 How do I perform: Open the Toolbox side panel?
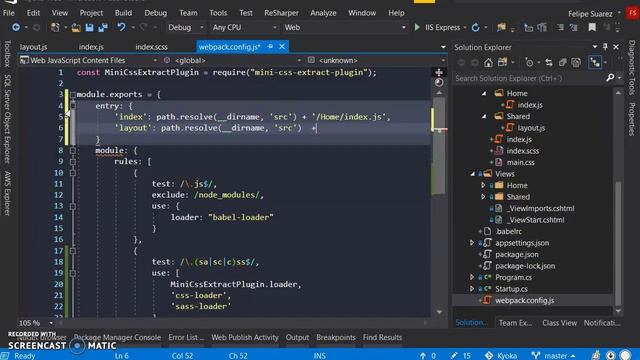point(7,53)
